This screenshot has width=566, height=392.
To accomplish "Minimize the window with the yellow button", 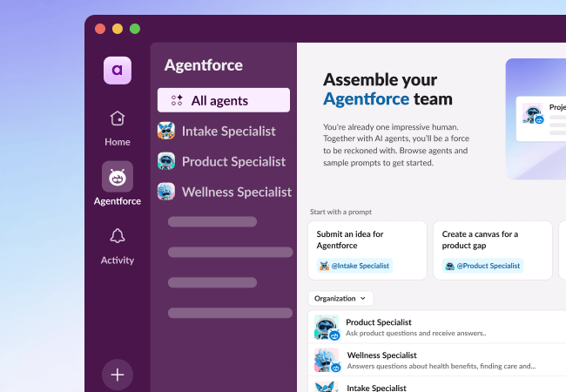I will click(118, 29).
